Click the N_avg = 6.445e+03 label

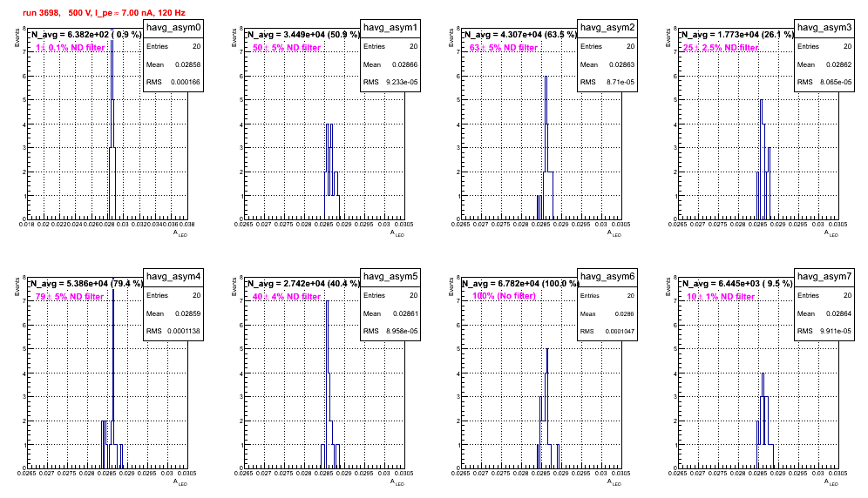[737, 283]
